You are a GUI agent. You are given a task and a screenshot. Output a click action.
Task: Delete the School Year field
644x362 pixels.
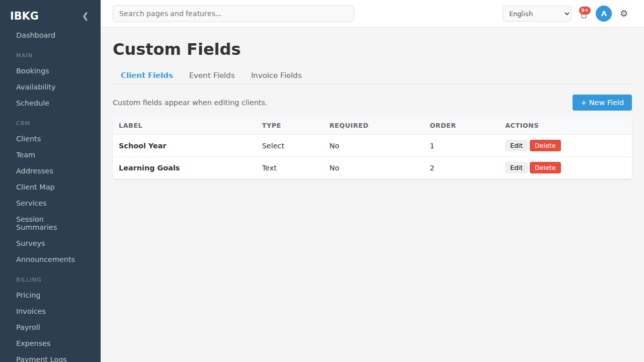tap(545, 146)
